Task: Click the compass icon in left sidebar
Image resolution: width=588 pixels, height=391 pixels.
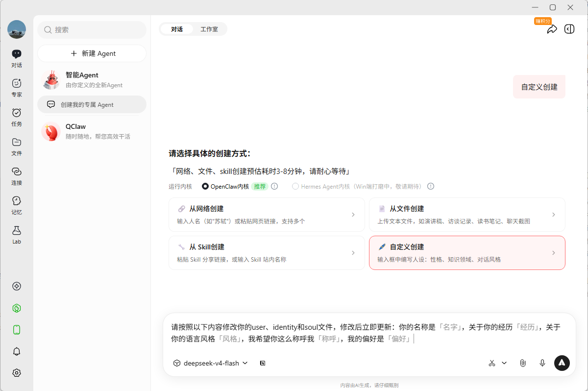Action: [x=17, y=286]
